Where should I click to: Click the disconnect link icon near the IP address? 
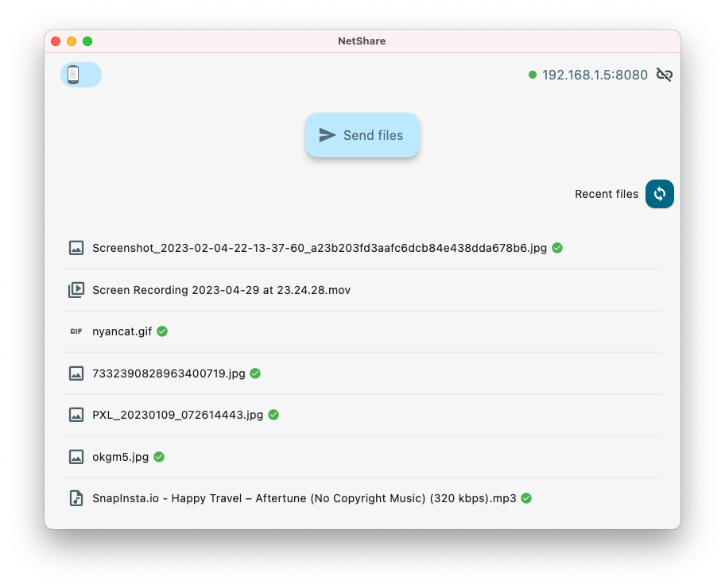tap(664, 74)
